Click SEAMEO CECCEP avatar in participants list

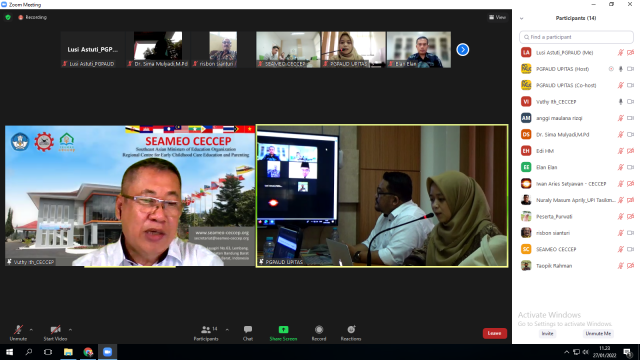[x=526, y=249]
